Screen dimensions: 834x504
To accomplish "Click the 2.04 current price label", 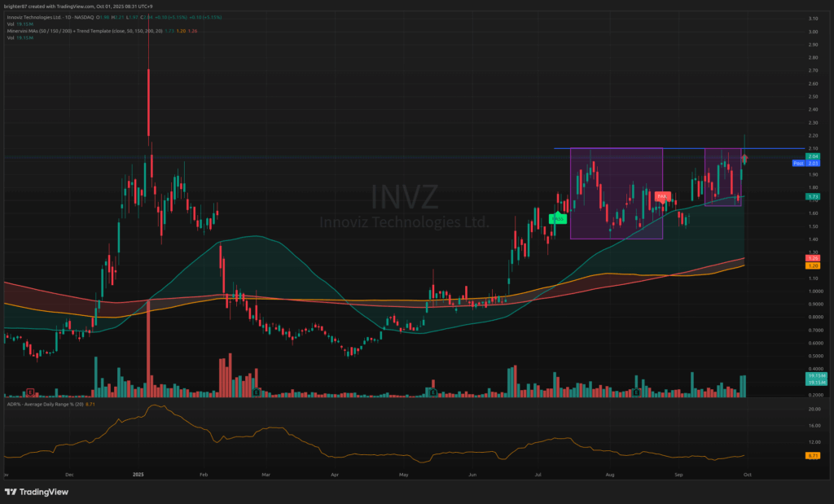I will (813, 156).
